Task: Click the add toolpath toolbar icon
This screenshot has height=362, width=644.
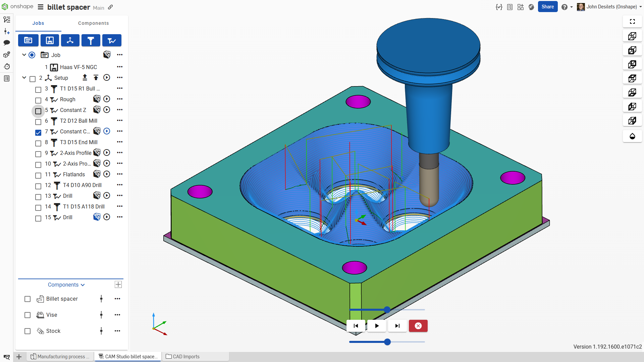Action: [x=112, y=41]
